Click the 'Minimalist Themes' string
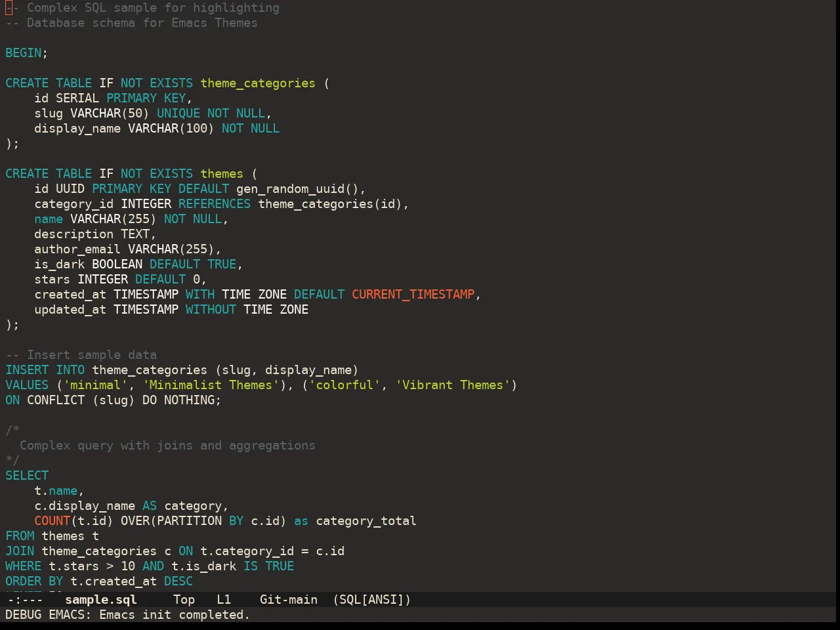This screenshot has width=840, height=630. (211, 385)
